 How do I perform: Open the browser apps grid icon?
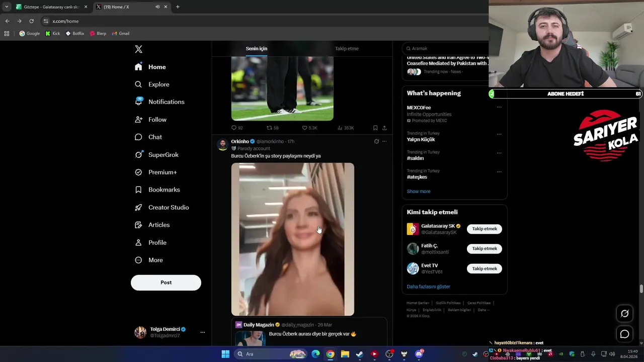click(7, 34)
